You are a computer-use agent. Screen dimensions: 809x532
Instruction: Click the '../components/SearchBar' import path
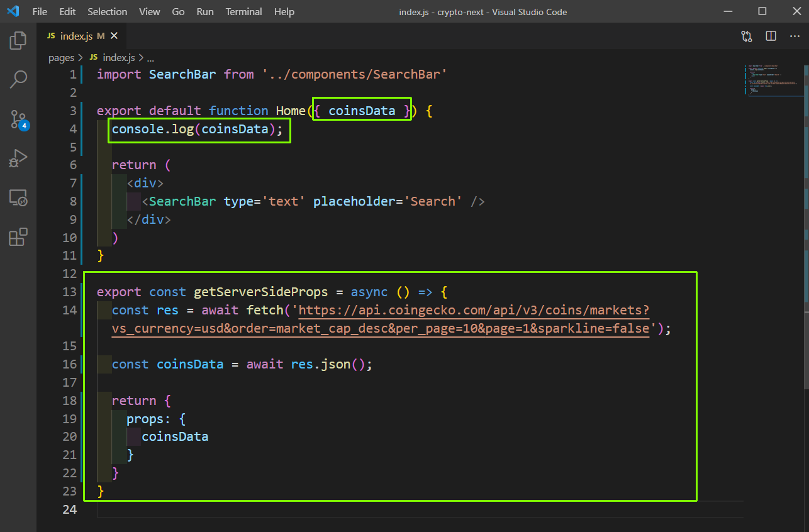click(x=354, y=74)
